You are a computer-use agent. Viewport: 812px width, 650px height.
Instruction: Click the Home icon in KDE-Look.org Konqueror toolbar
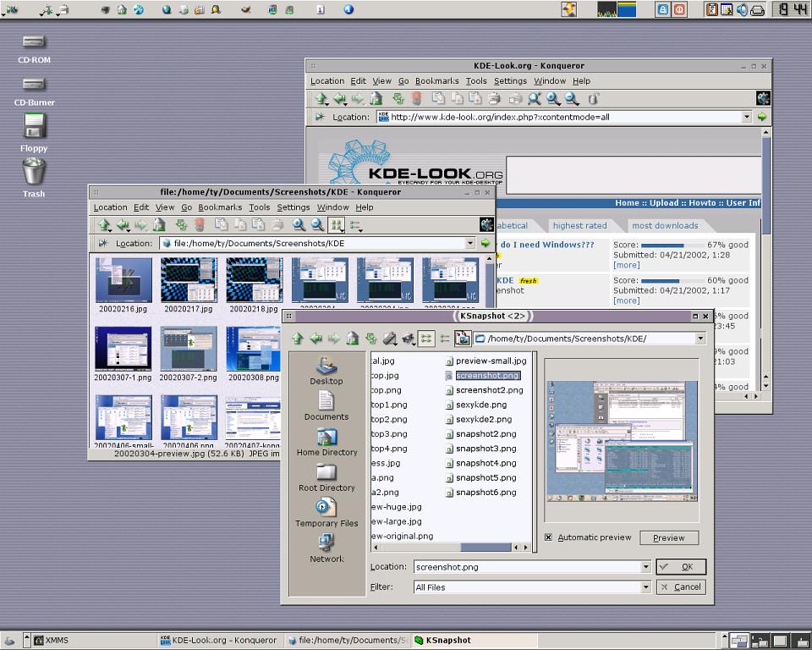pos(376,98)
